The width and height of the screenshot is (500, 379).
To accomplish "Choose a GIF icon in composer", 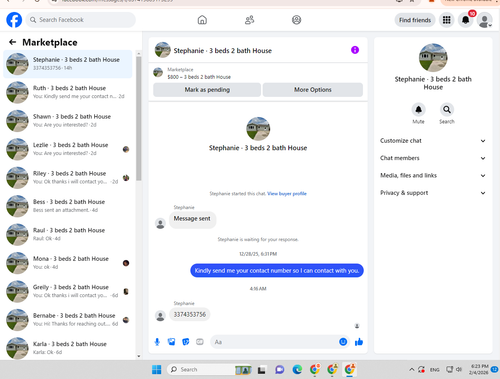I will coord(200,342).
